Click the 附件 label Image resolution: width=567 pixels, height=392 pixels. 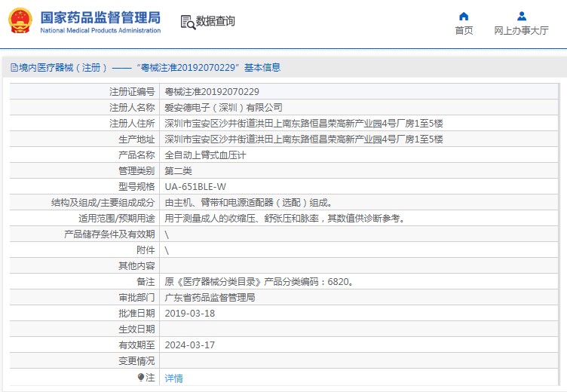click(146, 250)
